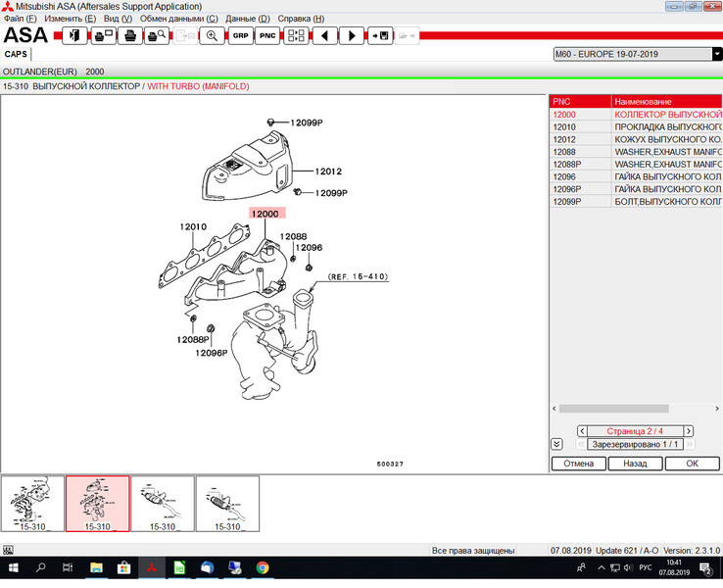723x588 pixels.
Task: Select PNC row 12096P ГАЙКА
Action: [636, 189]
